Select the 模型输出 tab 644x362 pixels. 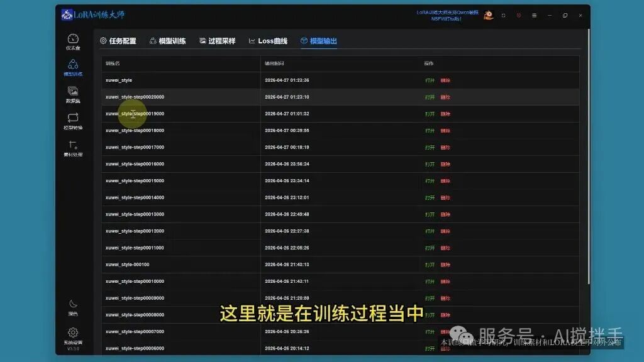(x=319, y=41)
